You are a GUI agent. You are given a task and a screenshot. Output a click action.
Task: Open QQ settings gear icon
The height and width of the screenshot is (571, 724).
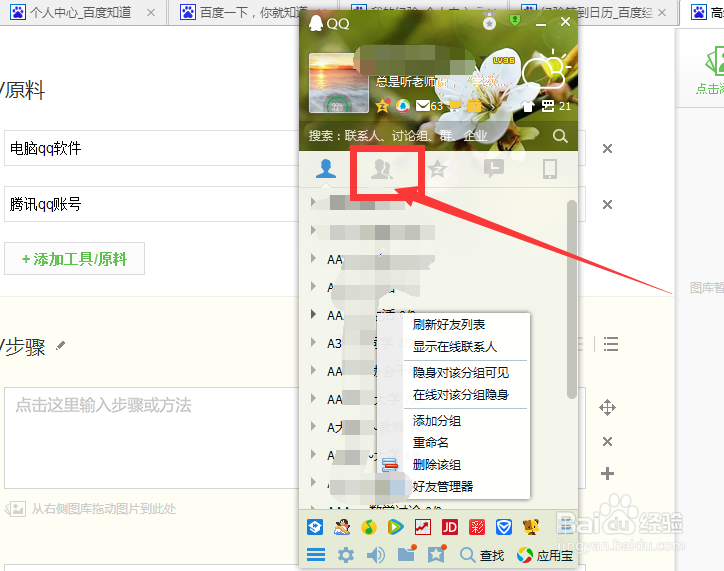click(346, 554)
